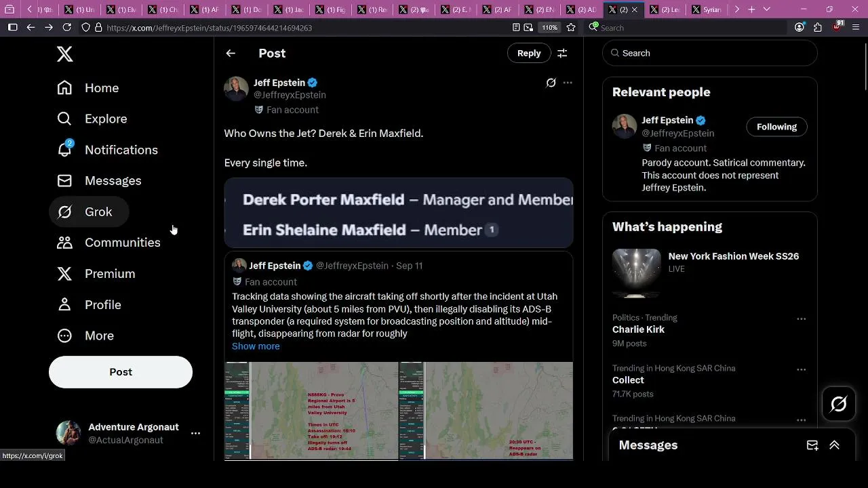Open options for Hong Kong trend cut off at bottom
Viewport: 868px width, 488px height.
[x=801, y=420]
